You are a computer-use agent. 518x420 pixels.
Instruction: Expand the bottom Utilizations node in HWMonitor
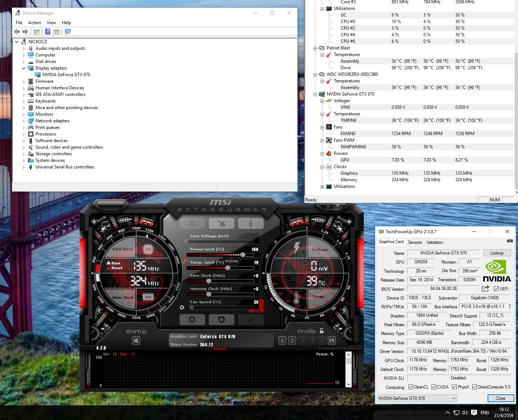tap(322, 187)
